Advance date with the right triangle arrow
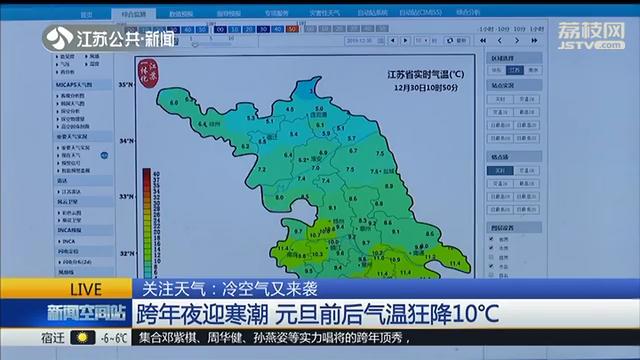Image resolution: width=640 pixels, height=360 pixels. 405,40
